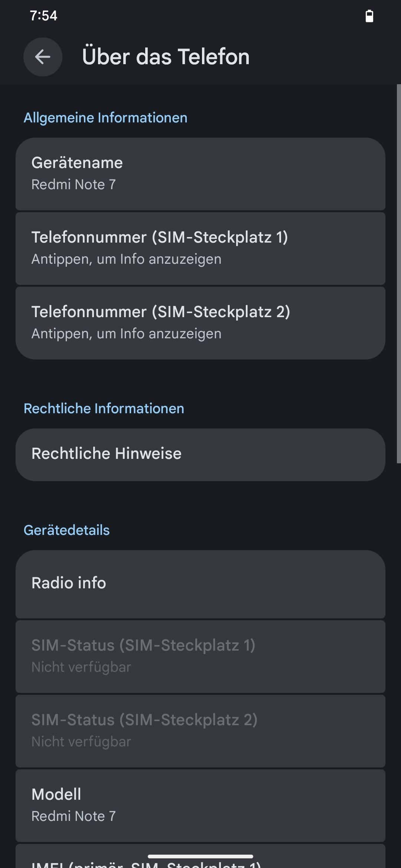Select SIM-Status for SIM-Steckplatz 1
This screenshot has width=401, height=868.
(200, 656)
